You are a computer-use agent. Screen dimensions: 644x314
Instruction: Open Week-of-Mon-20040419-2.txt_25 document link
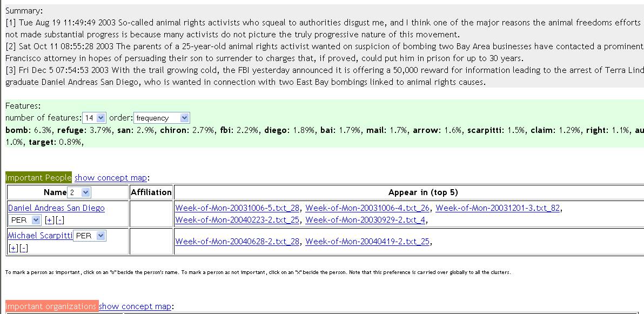click(x=367, y=242)
